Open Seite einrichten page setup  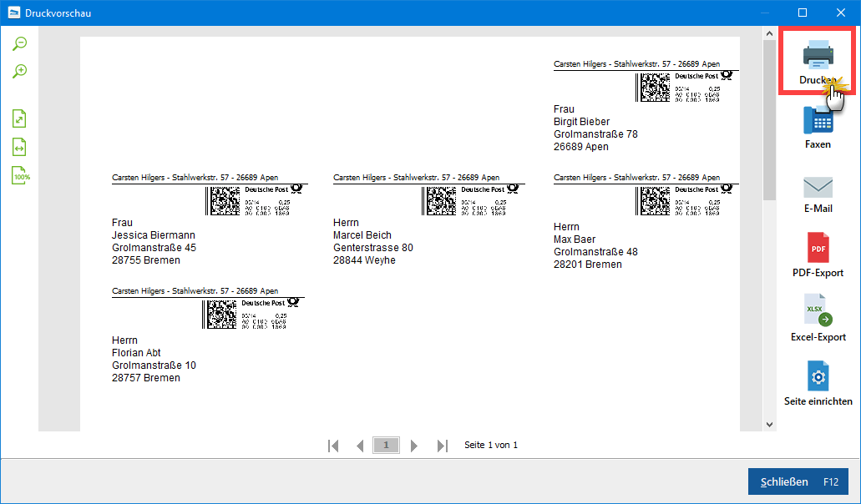(818, 377)
